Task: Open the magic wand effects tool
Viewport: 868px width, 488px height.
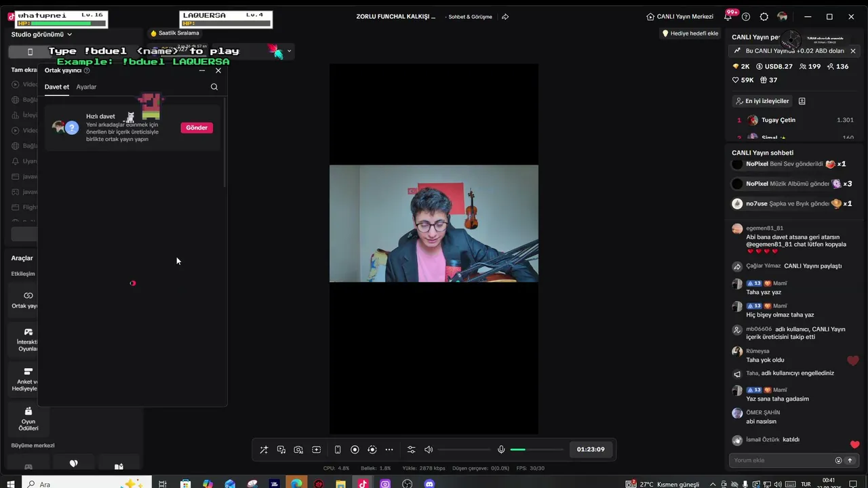Action: click(264, 449)
